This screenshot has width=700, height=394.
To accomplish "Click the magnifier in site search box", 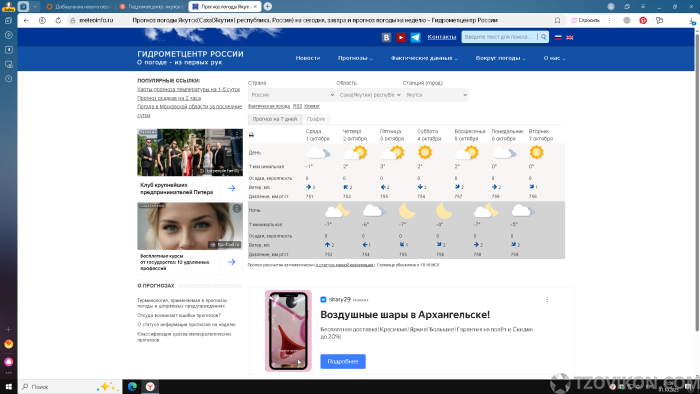I will pyautogui.click(x=543, y=37).
